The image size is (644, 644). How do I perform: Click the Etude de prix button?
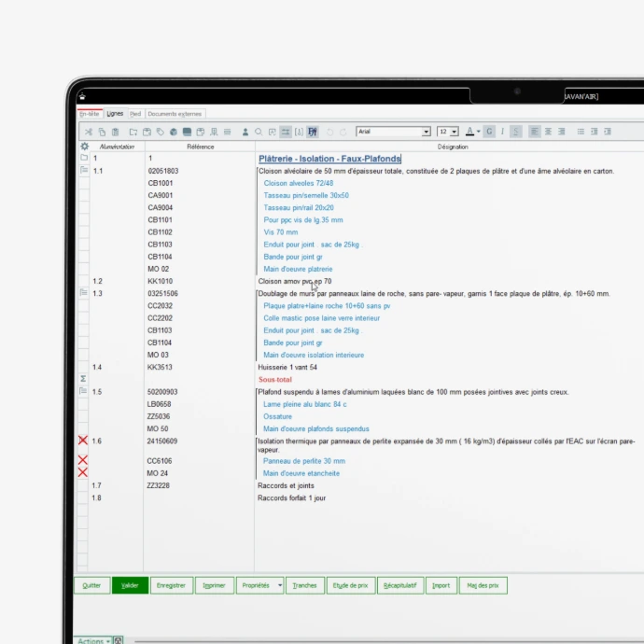tap(351, 585)
